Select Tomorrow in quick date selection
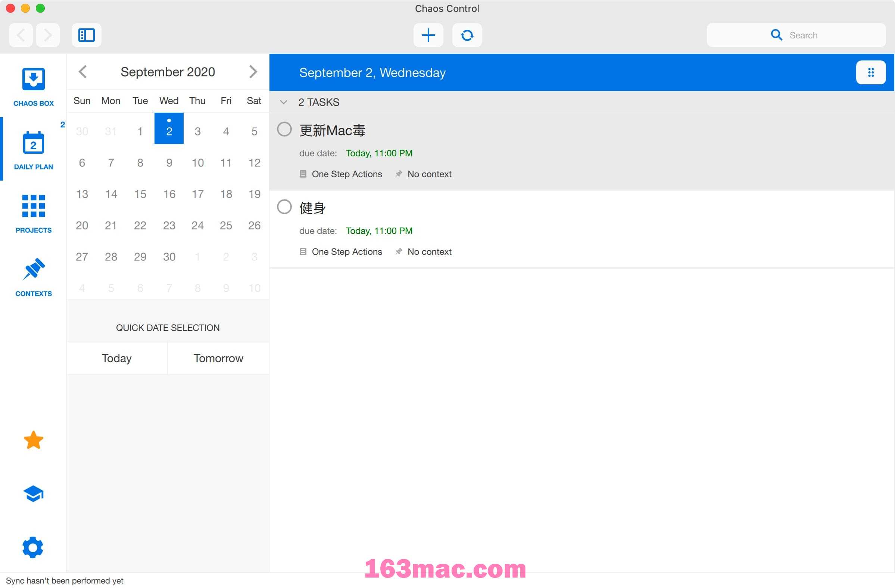Viewport: 895px width, 588px height. tap(218, 358)
